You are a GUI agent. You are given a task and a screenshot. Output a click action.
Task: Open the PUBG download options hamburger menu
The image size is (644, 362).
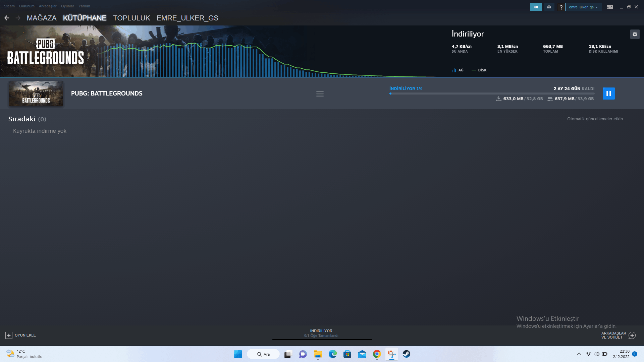pyautogui.click(x=320, y=94)
